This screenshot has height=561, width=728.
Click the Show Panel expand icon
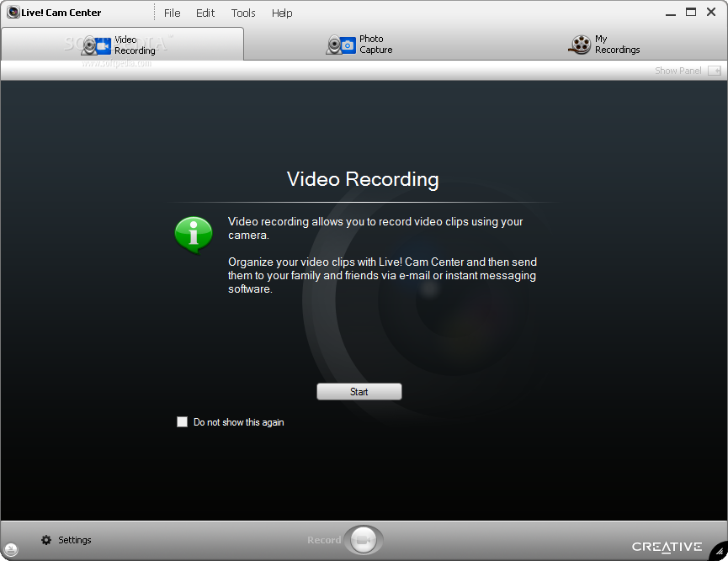click(714, 71)
